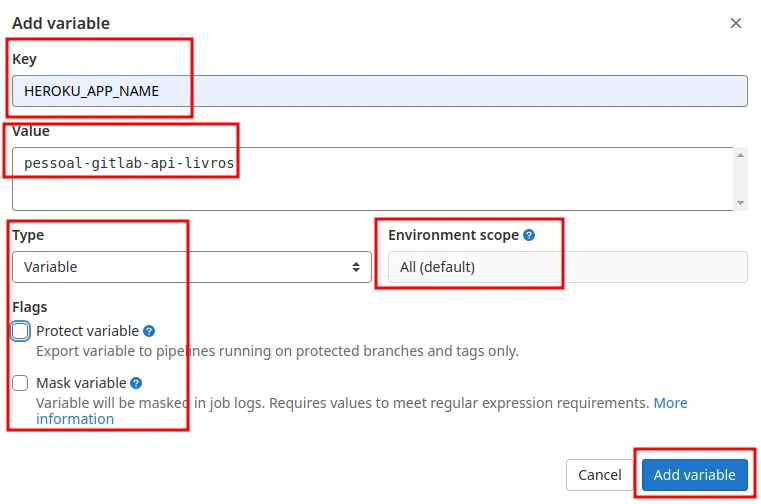Open the Type dropdown
Screen dimensions: 761x504
coord(192,267)
